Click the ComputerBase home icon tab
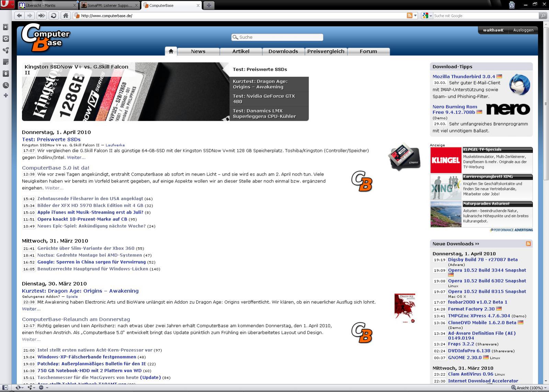The width and height of the screenshot is (549, 392). point(171,51)
